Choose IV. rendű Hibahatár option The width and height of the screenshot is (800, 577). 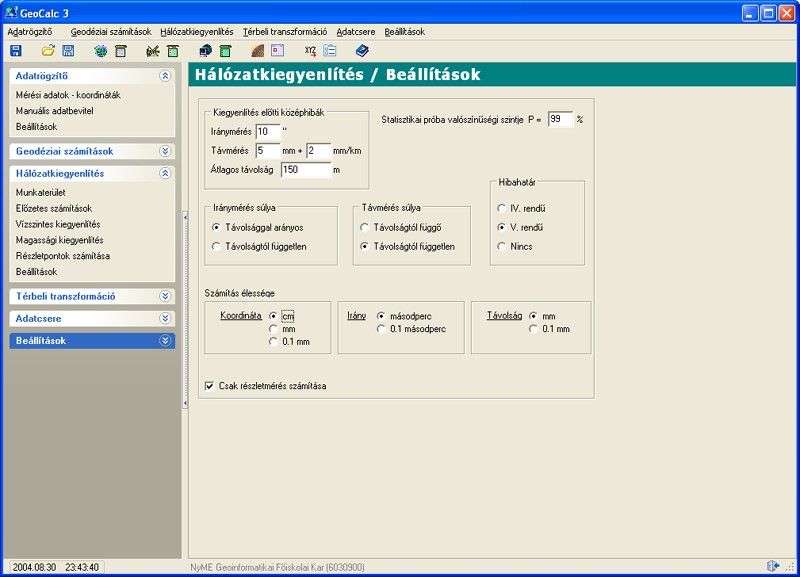(521, 208)
